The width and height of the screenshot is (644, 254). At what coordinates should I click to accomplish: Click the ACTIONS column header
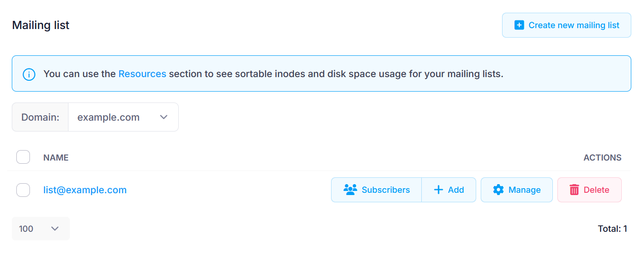(602, 158)
